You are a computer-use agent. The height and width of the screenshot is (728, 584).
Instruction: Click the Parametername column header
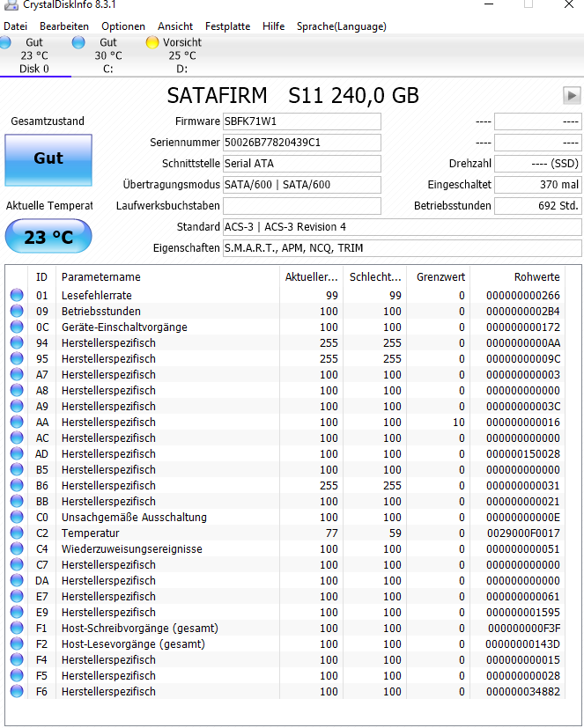tap(167, 277)
